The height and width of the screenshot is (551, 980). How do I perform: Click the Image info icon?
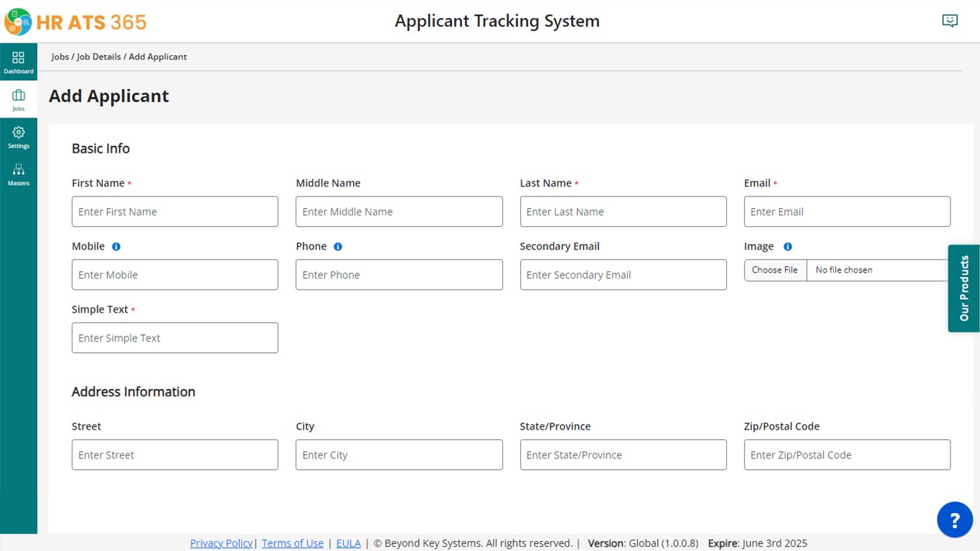788,247
